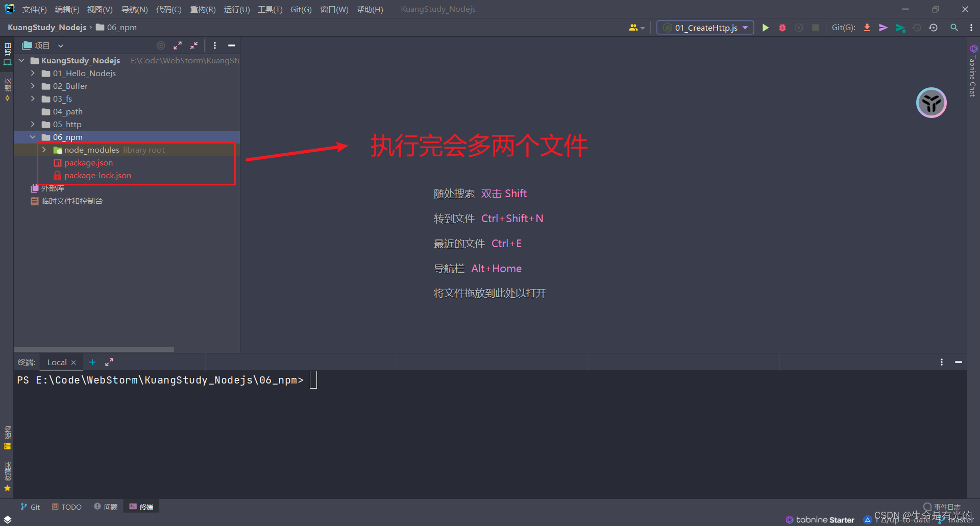Open the 帮助(H) menu
The width and height of the screenshot is (980, 526).
370,9
